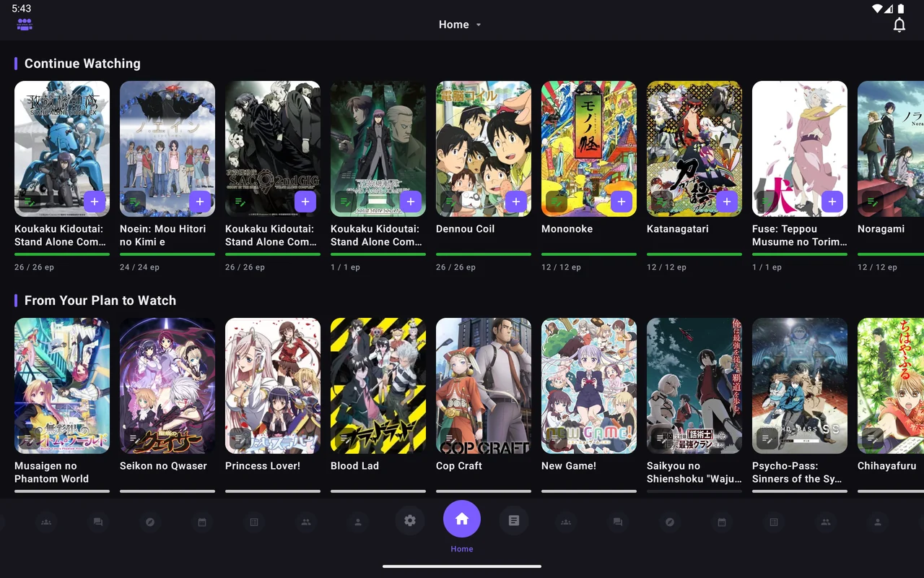Expand the Home dropdown at the top
The width and height of the screenshot is (924, 578).
tap(461, 25)
